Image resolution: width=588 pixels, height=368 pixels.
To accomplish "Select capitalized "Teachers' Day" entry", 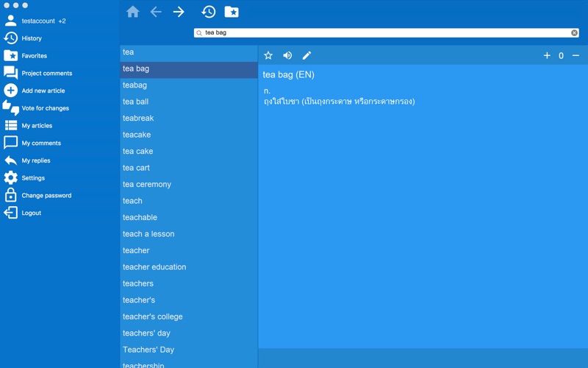I will (189, 350).
